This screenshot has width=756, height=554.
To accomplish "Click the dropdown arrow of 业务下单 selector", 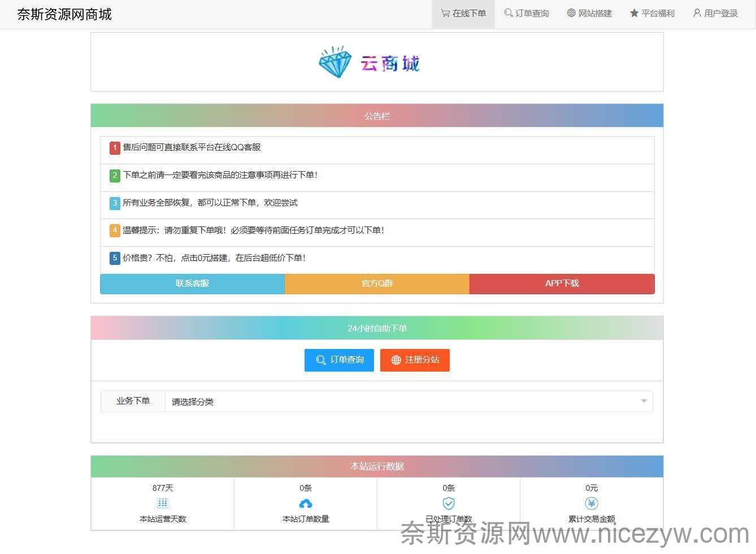I will pos(644,402).
